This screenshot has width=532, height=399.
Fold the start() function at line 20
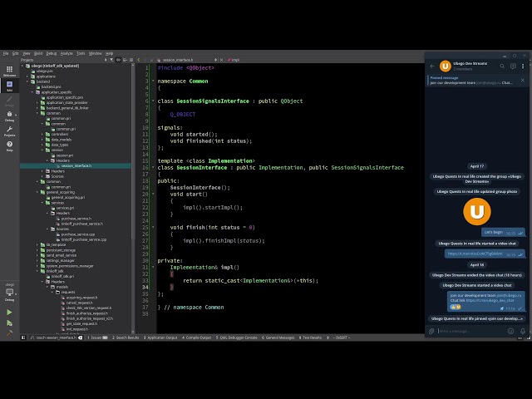[x=153, y=194]
